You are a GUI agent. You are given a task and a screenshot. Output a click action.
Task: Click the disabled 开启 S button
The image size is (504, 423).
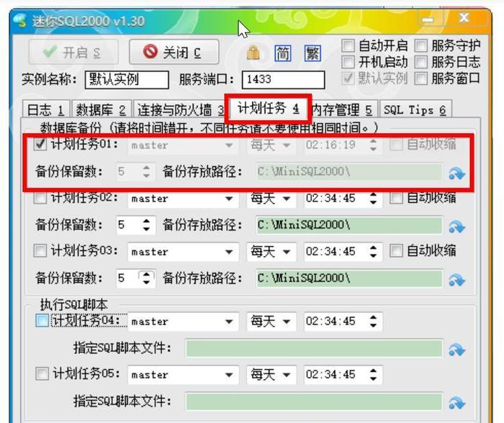click(73, 52)
